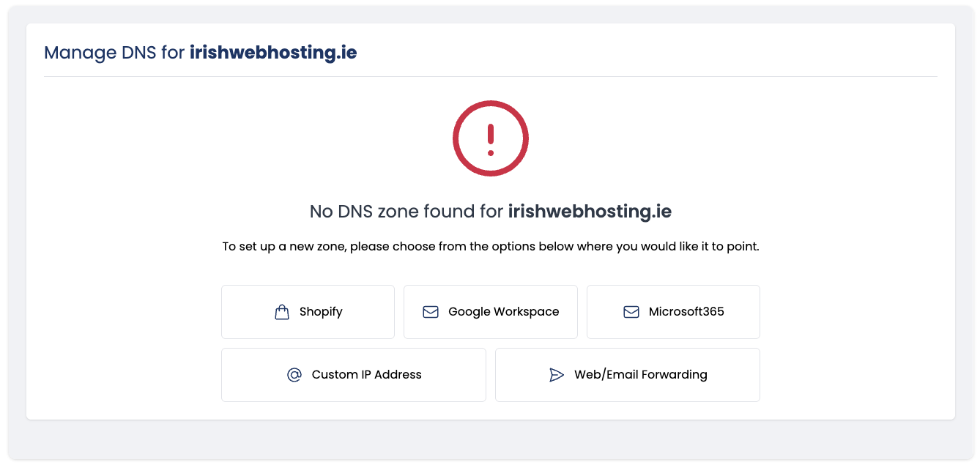This screenshot has height=465, width=980.
Task: Click the bold domain name in the page heading
Action: 273,53
